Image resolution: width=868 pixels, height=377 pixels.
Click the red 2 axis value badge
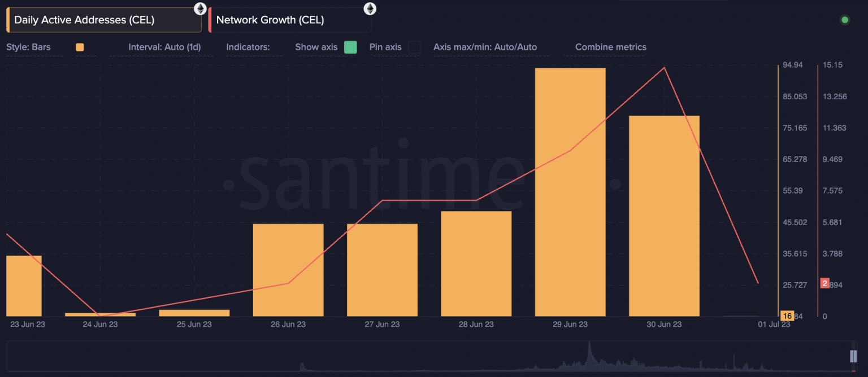tap(825, 283)
